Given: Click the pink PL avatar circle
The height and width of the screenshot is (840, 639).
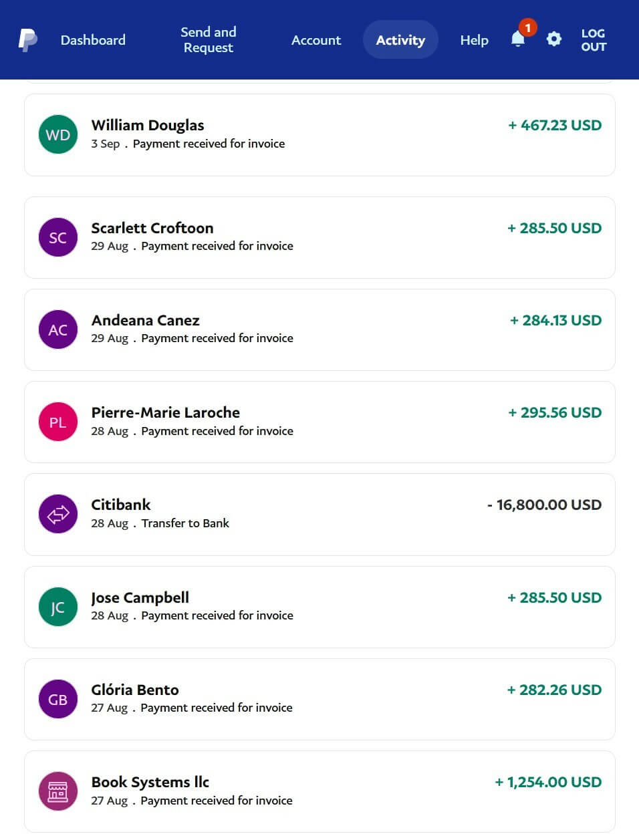Looking at the screenshot, I should [x=58, y=422].
